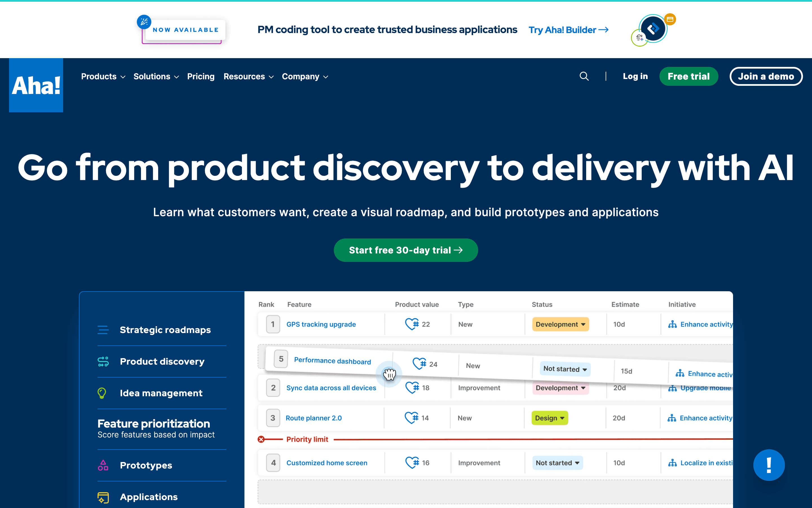
Task: Click the Product discovery icon
Action: pyautogui.click(x=103, y=362)
